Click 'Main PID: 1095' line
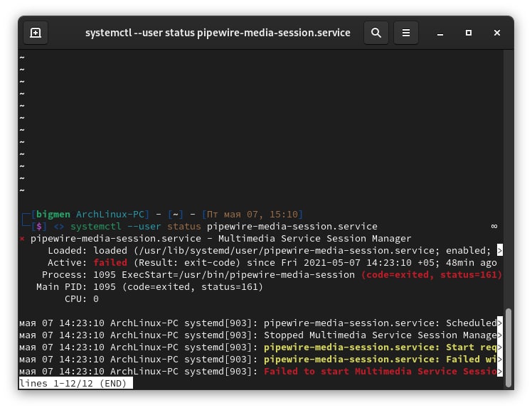The height and width of the screenshot is (410, 532). tap(149, 287)
